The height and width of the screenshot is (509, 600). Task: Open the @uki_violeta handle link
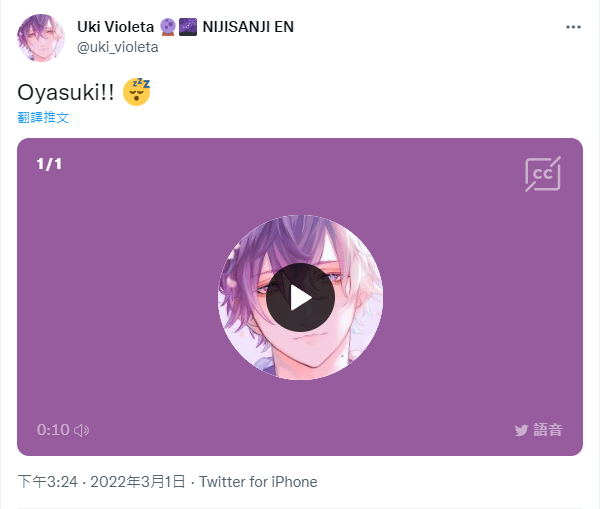(117, 47)
